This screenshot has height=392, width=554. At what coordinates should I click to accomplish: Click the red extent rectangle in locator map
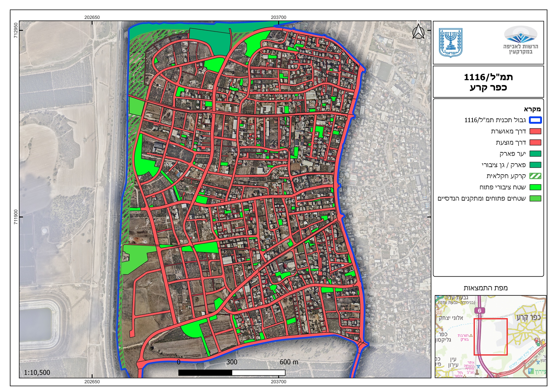coord(490,337)
